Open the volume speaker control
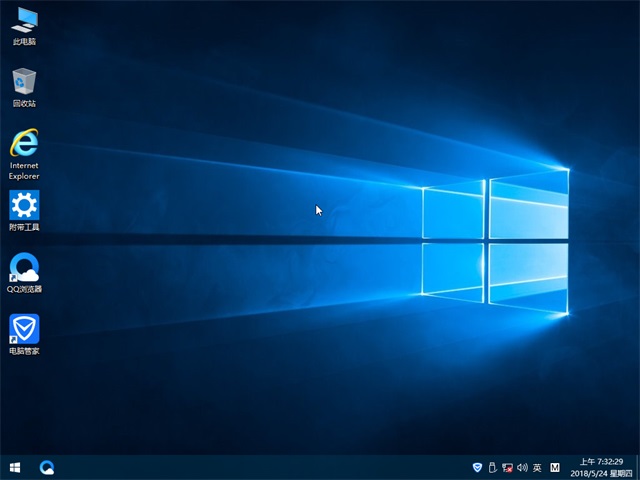The width and height of the screenshot is (640, 480). pyautogui.click(x=522, y=467)
